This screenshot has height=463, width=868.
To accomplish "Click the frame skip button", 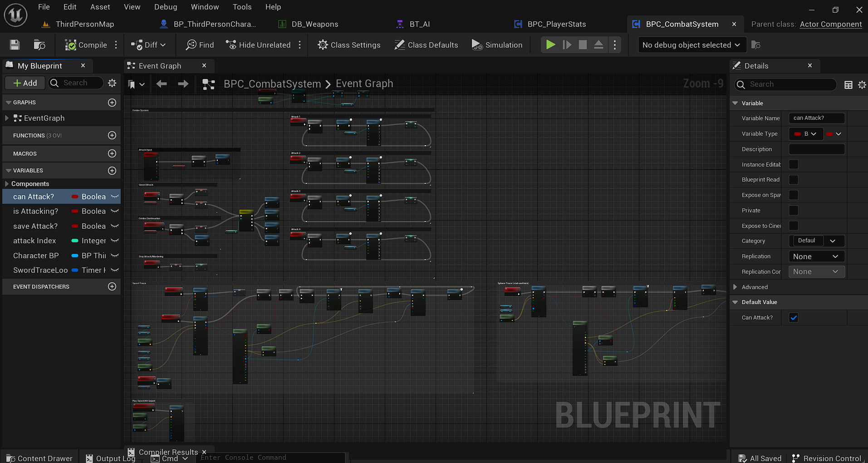I will [x=567, y=45].
